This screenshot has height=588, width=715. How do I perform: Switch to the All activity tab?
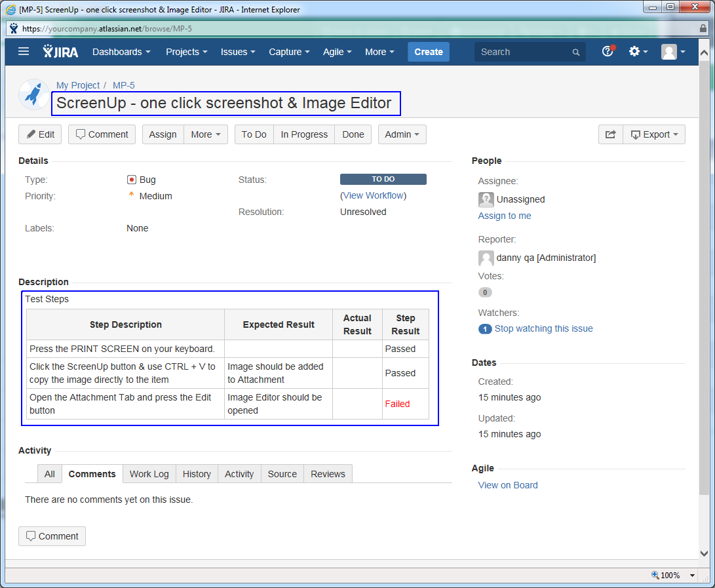(x=50, y=474)
